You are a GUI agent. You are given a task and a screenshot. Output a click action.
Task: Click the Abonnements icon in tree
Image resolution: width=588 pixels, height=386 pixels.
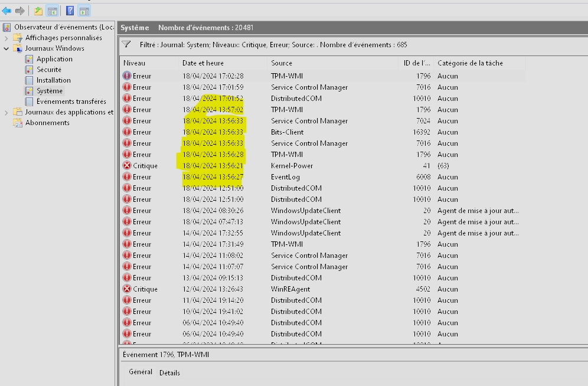tap(18, 123)
